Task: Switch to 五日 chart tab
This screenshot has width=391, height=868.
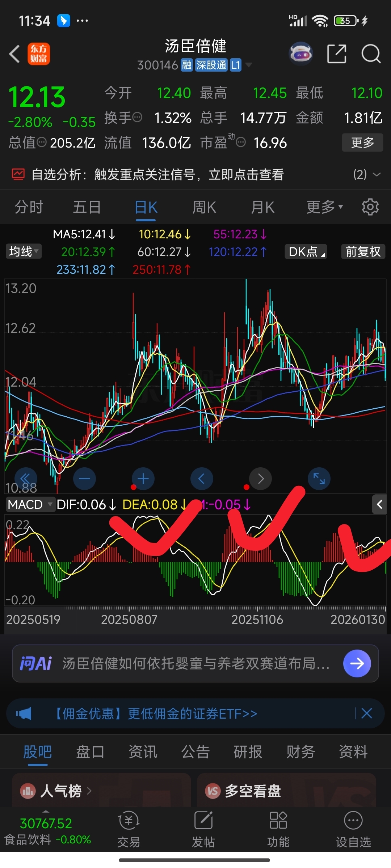Action: 87,207
